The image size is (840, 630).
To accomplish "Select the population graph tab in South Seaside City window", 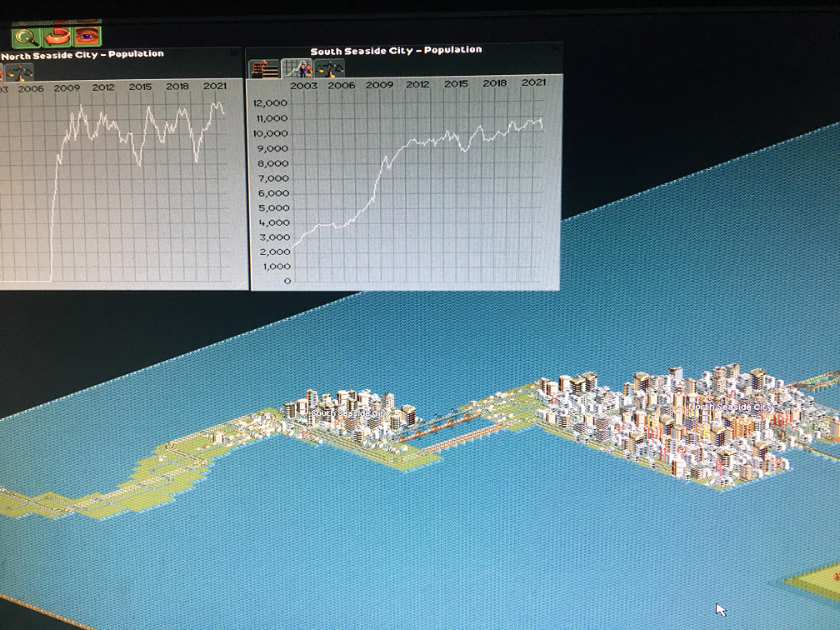I will [x=297, y=68].
